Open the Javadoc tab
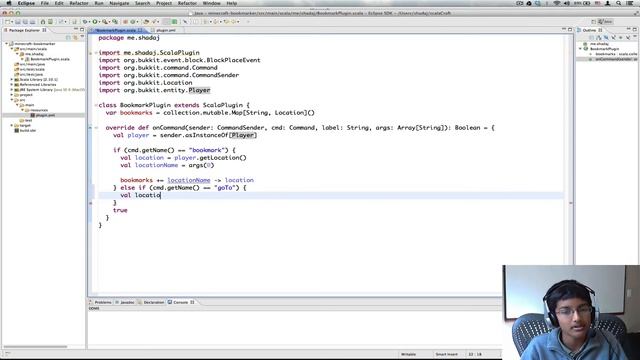This screenshot has width=640, height=360. [127, 302]
